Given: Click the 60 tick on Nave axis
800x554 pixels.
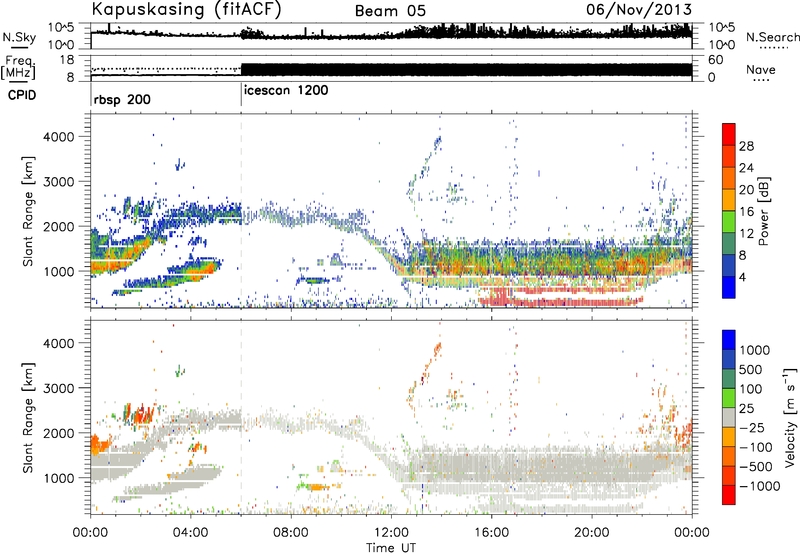Looking at the screenshot, I should [716, 60].
